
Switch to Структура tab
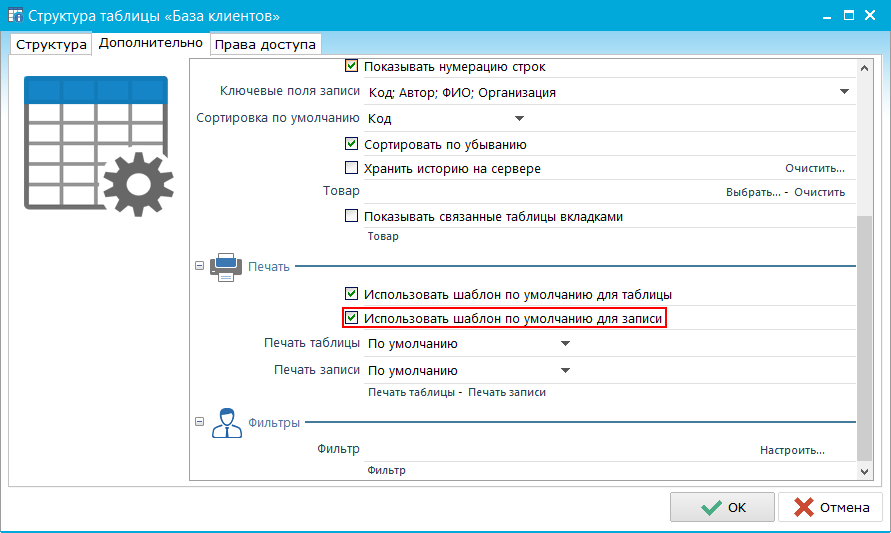(x=51, y=45)
